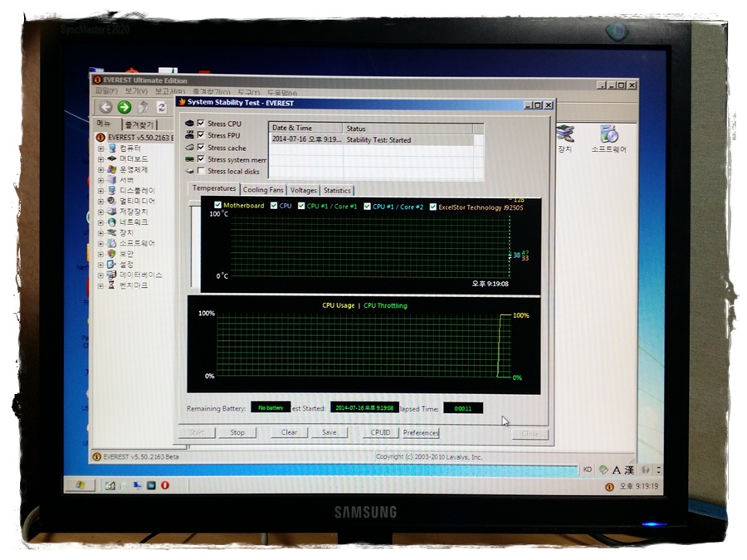The width and height of the screenshot is (747, 560).
Task: Expand the 머더보드 tree node plus box
Action: 100,159
